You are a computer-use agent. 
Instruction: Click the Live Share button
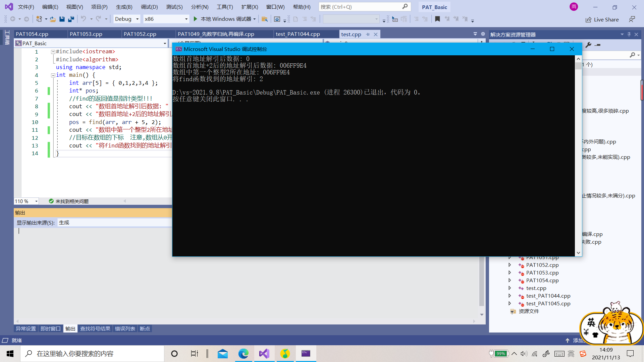coord(602,19)
